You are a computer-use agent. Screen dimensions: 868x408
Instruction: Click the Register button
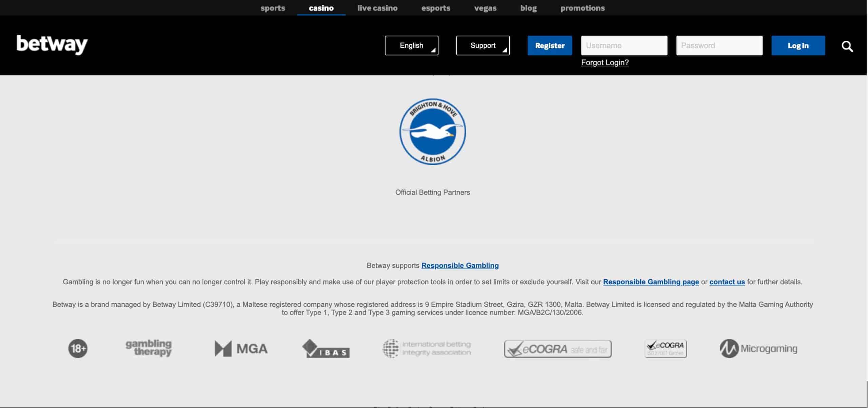coord(550,45)
